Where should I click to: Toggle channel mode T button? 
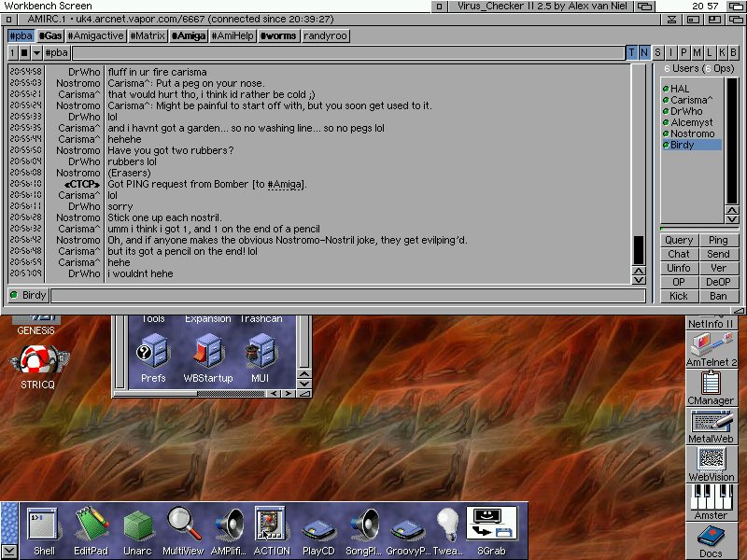pyautogui.click(x=632, y=52)
